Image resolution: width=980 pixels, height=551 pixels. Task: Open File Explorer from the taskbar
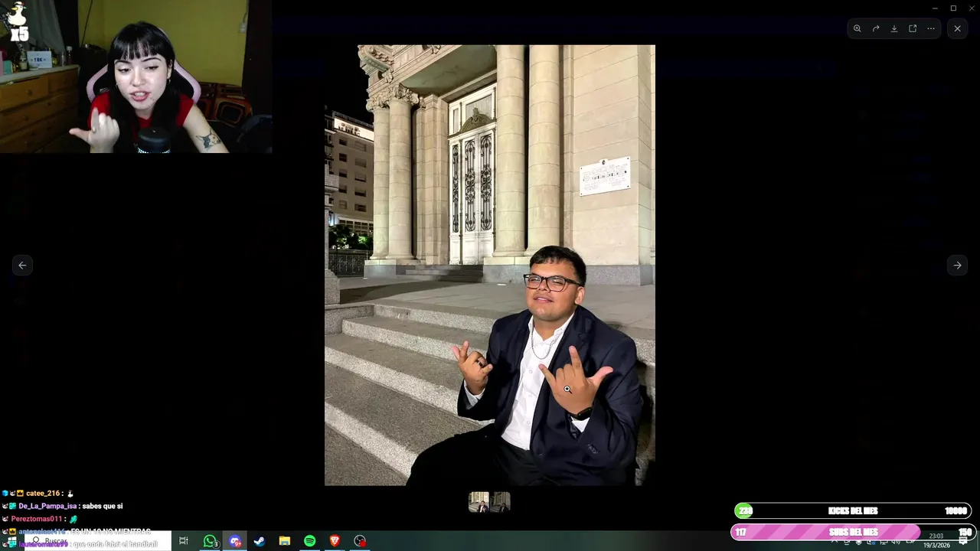click(x=284, y=541)
